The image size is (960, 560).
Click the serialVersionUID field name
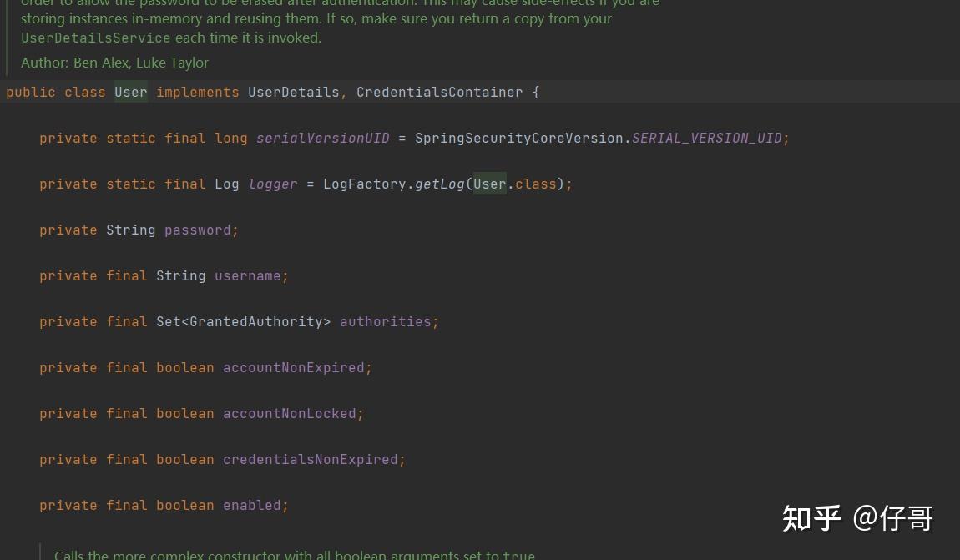coord(323,138)
